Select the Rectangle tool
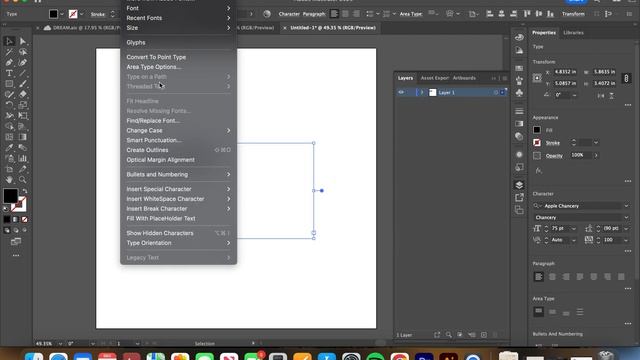The image size is (640, 360). tap(9, 84)
